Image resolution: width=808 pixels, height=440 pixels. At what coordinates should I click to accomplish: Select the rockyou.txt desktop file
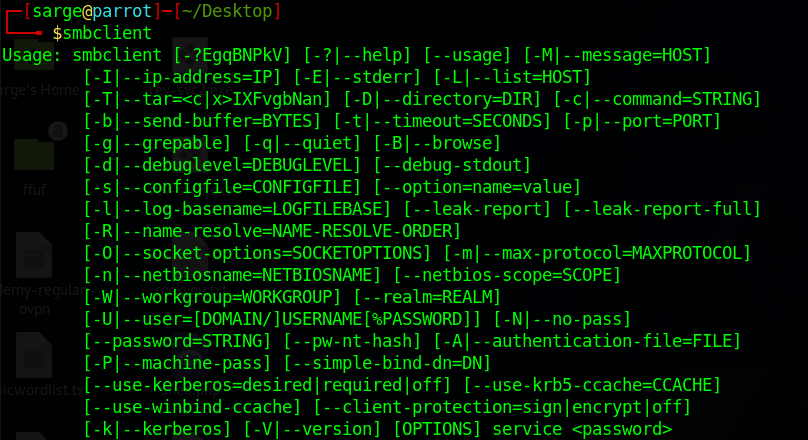pyautogui.click(x=35, y=432)
